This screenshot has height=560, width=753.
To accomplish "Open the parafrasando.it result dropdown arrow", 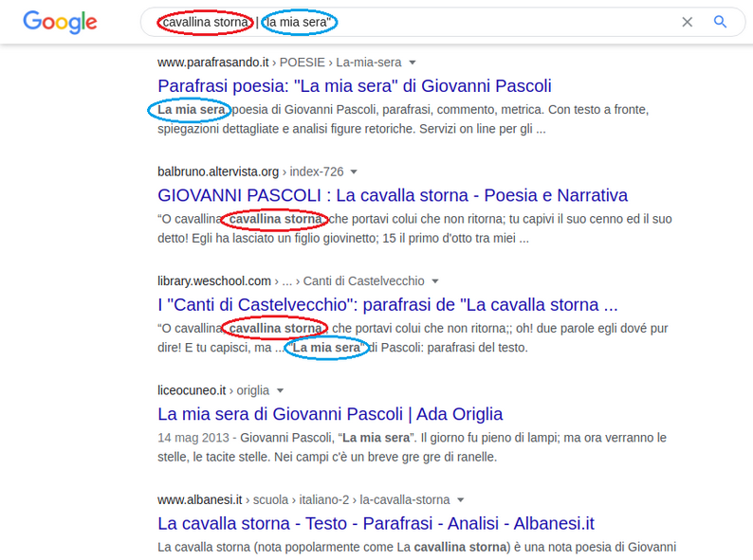I will pos(412,63).
